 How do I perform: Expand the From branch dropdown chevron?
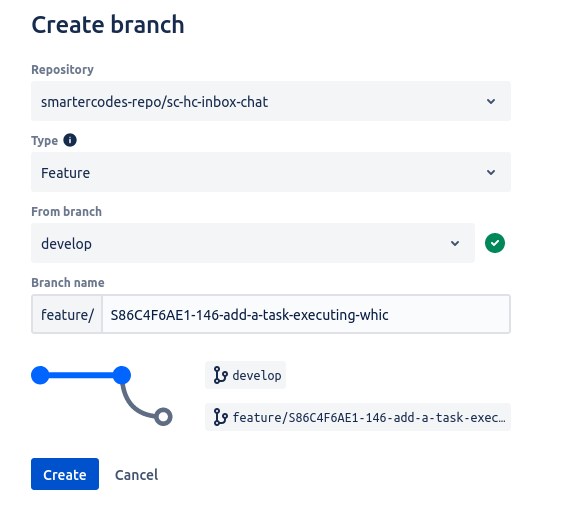[455, 243]
